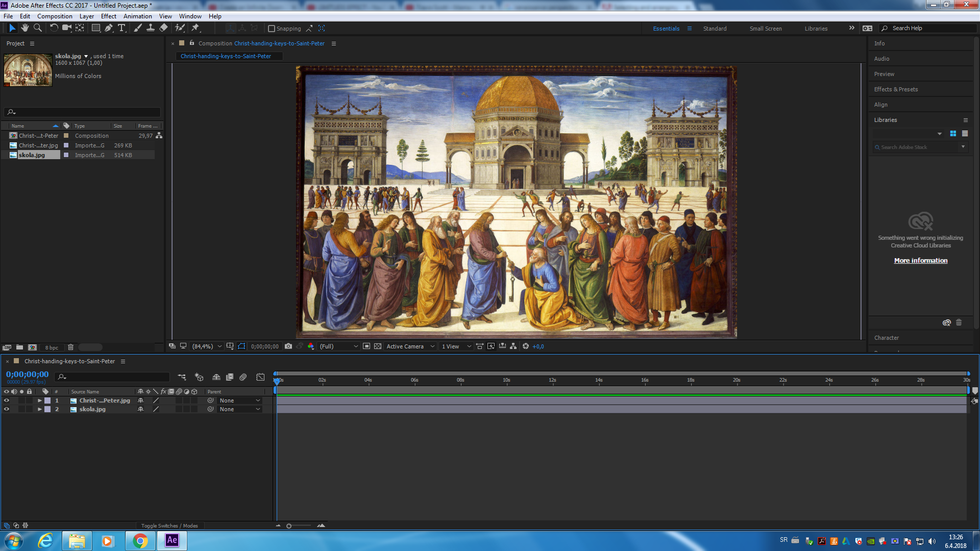Create a new folder in the Project panel
The image size is (980, 551).
(x=19, y=347)
